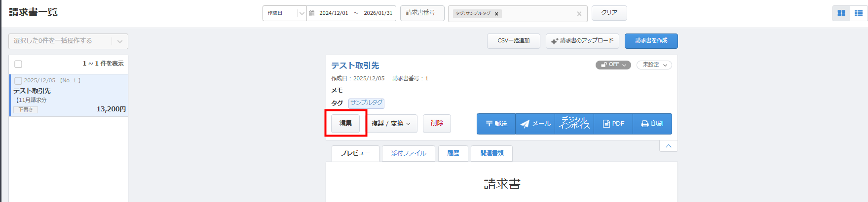
Task: Expand the 複製 / 変換 dropdown
Action: (x=391, y=124)
